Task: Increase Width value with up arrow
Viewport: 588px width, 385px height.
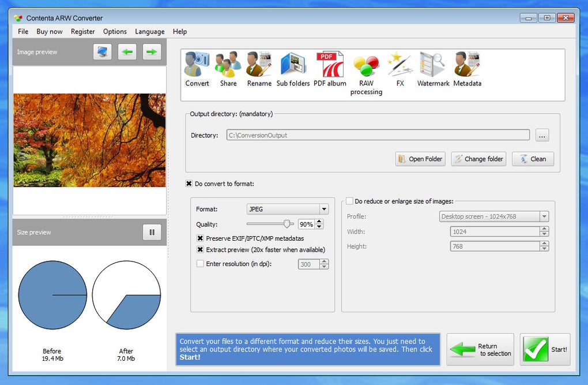Action: pos(545,229)
